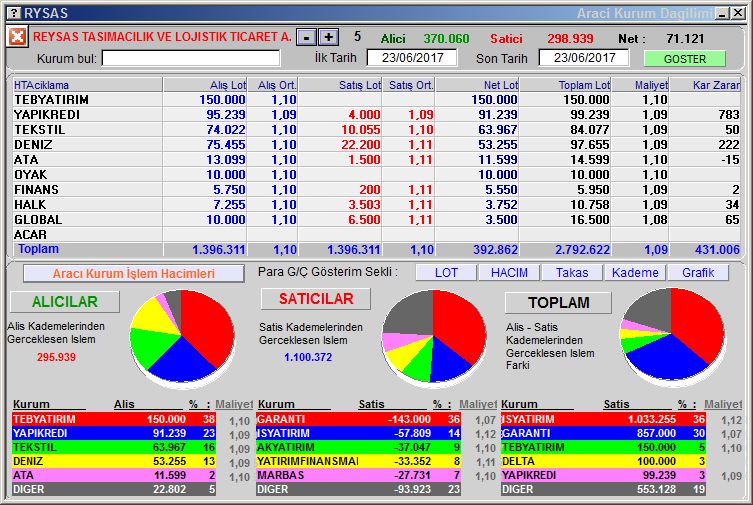The height and width of the screenshot is (505, 753).
Task: Click the yellow DELTA 100.000 total row
Action: [603, 461]
